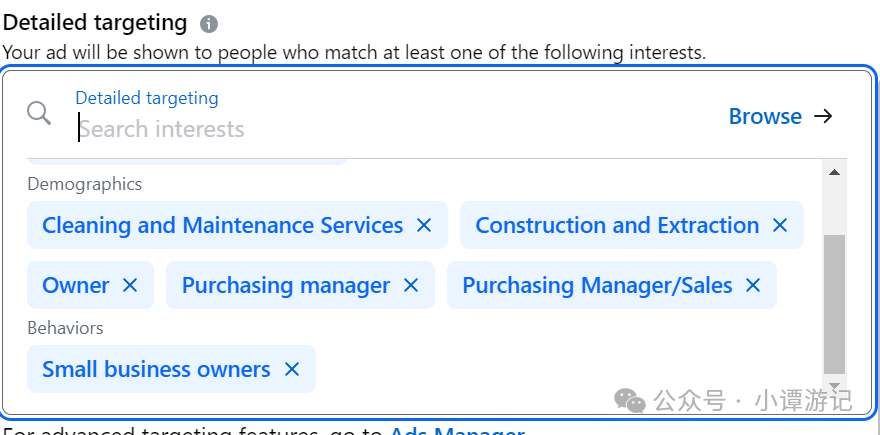This screenshot has height=435, width=880.
Task: Click scrollbar down arrow in targeting list
Action: (x=835, y=385)
